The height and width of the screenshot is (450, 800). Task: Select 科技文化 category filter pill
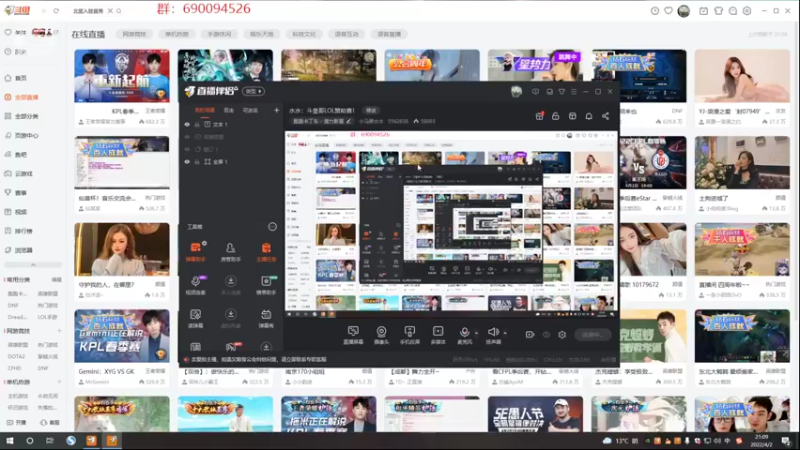click(x=304, y=34)
